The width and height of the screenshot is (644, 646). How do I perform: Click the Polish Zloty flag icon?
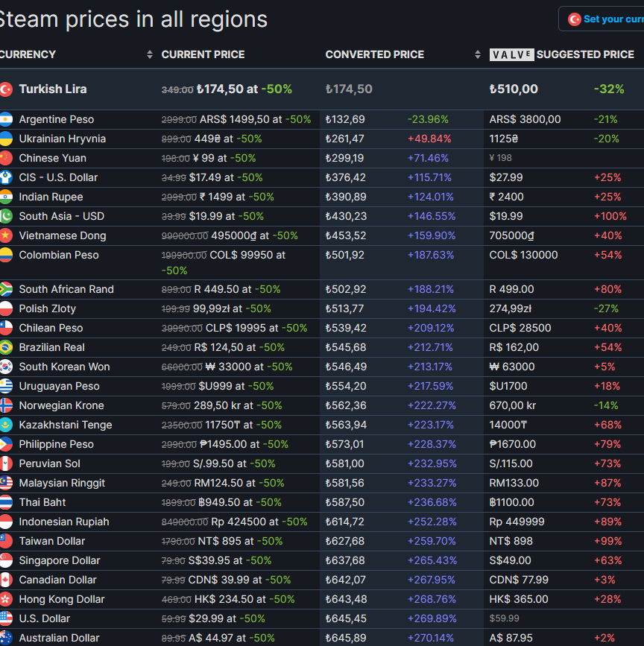tap(6, 308)
